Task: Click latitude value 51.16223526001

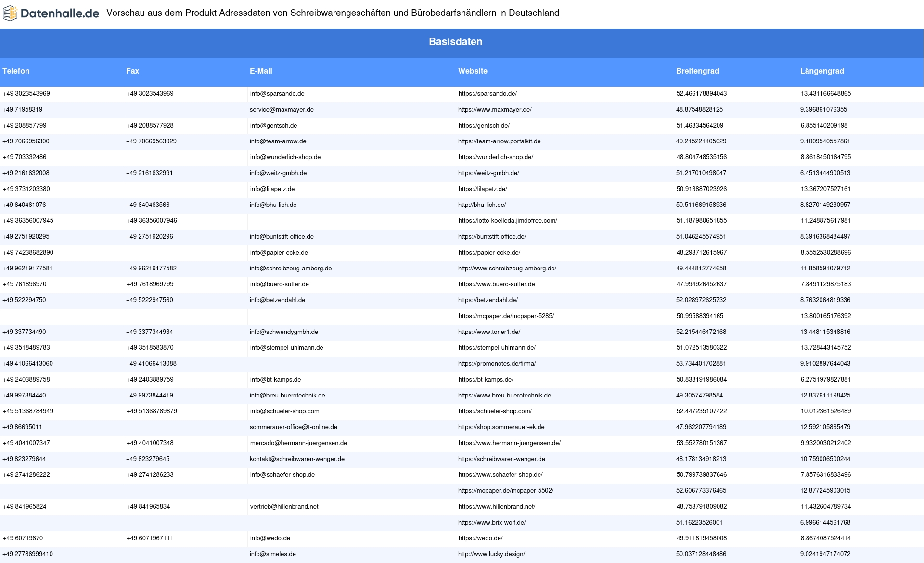Action: (x=699, y=523)
